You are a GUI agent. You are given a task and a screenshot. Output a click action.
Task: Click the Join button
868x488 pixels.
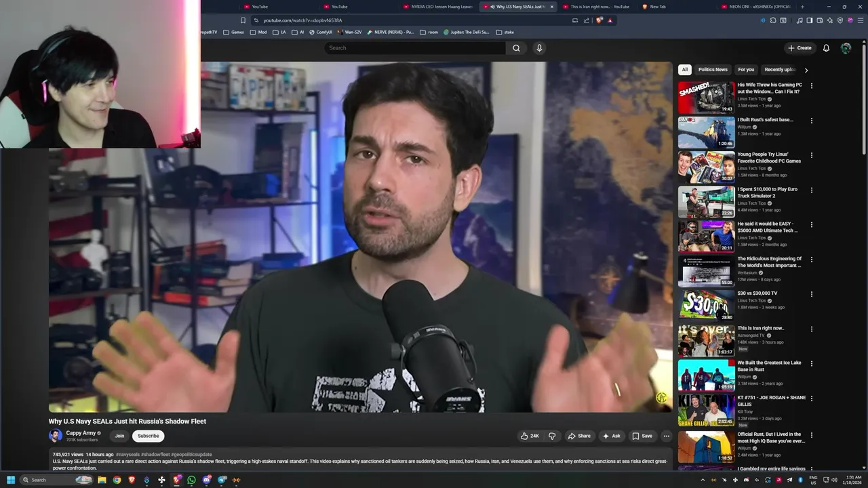click(119, 436)
